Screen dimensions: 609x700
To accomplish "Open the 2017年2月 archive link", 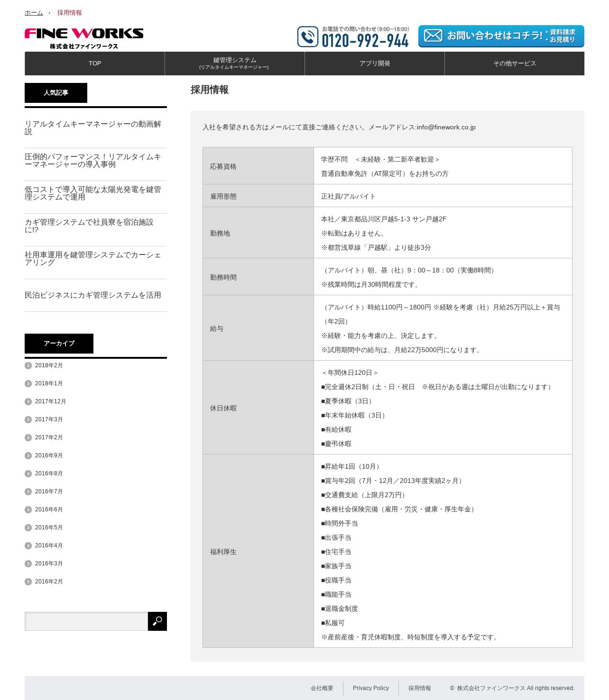I will click(x=49, y=437).
